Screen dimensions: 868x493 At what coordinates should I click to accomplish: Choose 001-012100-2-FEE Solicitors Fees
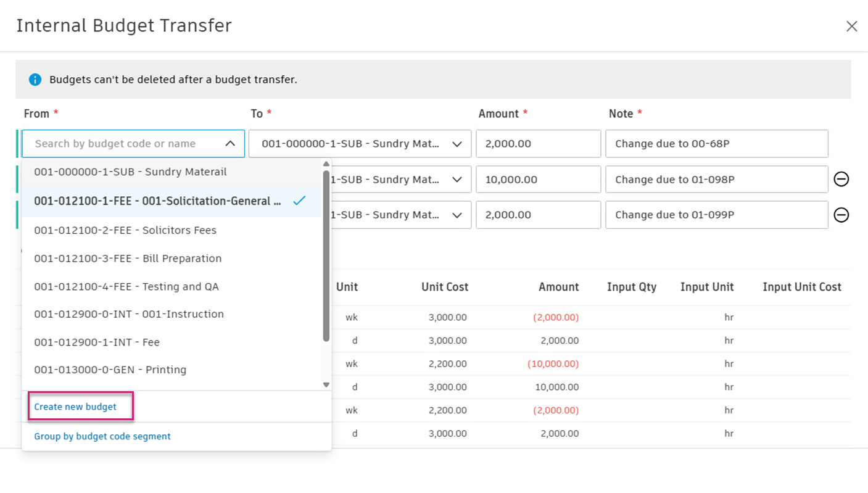(x=172, y=230)
